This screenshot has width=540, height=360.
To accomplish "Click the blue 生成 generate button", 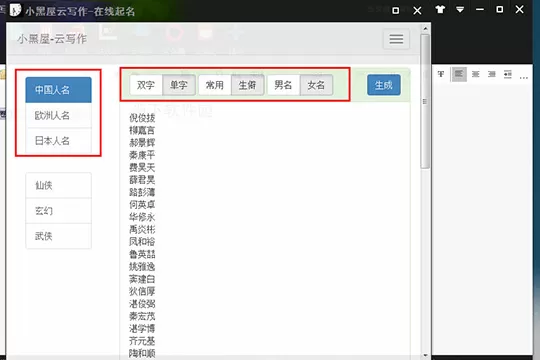I will pos(384,85).
